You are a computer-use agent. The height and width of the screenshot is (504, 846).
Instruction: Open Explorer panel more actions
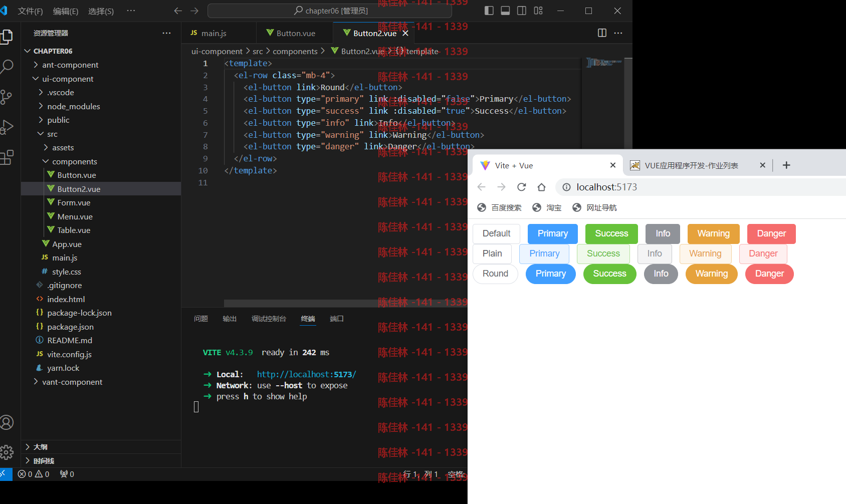click(166, 33)
